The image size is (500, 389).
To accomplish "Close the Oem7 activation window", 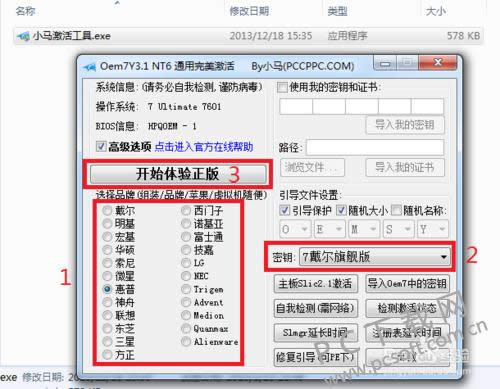I will pyautogui.click(x=438, y=63).
